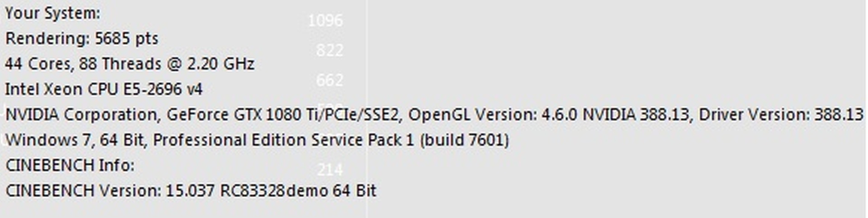Select the 'Rendering: 5685 pts' line
Viewport: 868px width, 218px height.
point(82,39)
